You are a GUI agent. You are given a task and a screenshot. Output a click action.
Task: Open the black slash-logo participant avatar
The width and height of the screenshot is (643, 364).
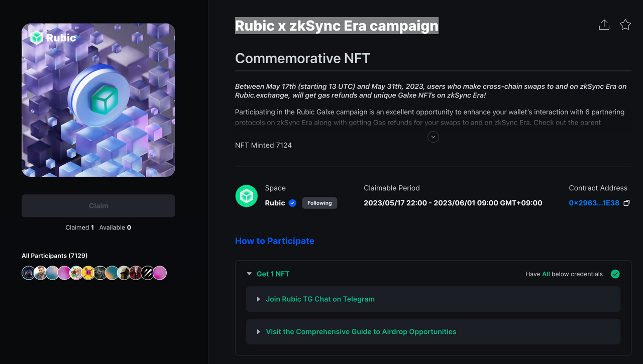point(148,273)
